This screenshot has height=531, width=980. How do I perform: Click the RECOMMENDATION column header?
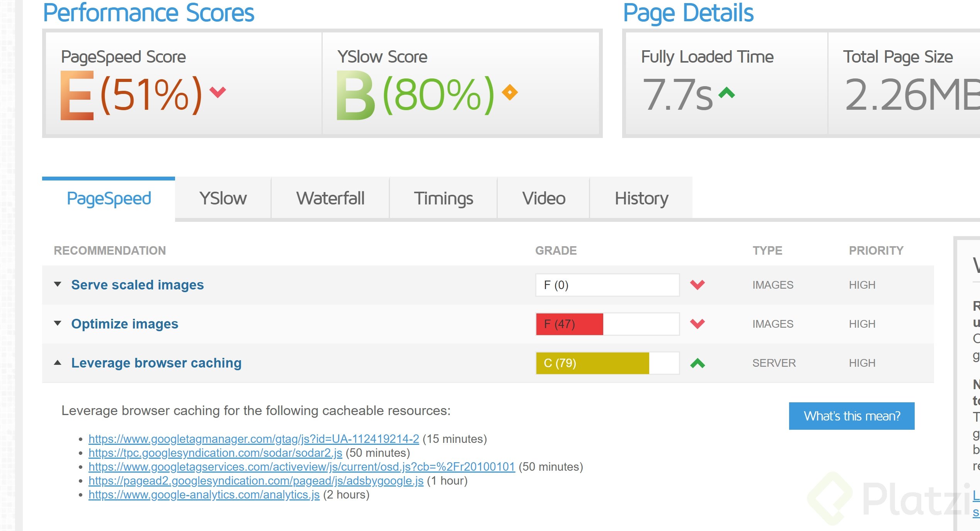(x=110, y=250)
